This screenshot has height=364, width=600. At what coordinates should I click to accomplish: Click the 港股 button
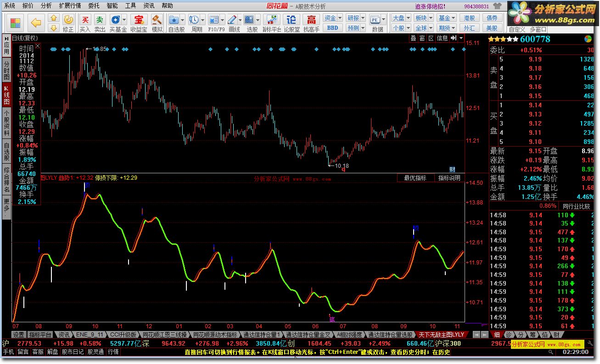pyautogui.click(x=469, y=18)
